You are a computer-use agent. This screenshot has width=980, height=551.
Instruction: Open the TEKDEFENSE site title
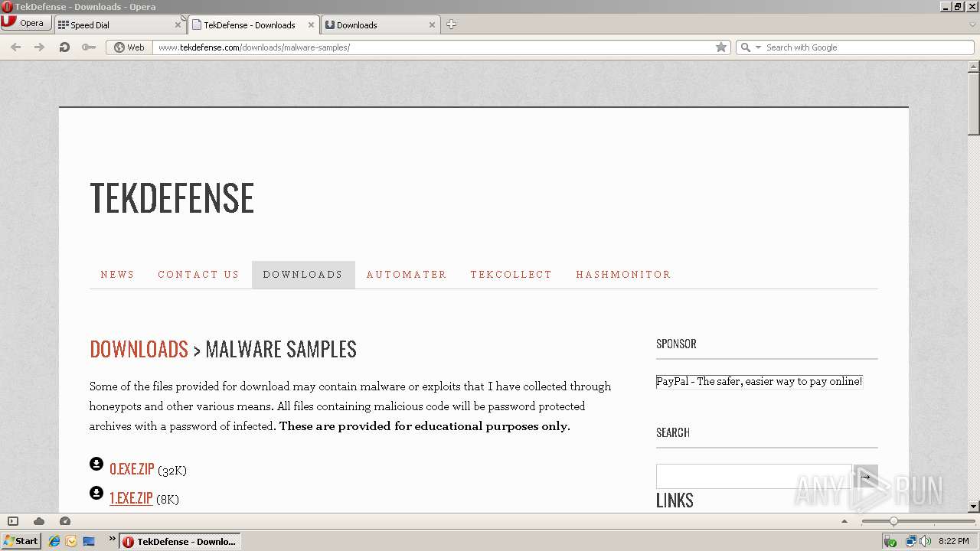pyautogui.click(x=172, y=197)
